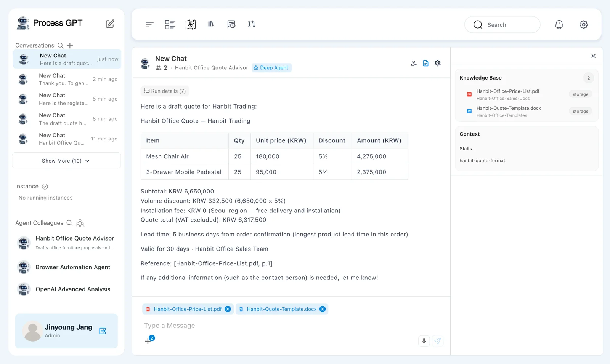
Task: Open the library books icon
Action: 211,24
